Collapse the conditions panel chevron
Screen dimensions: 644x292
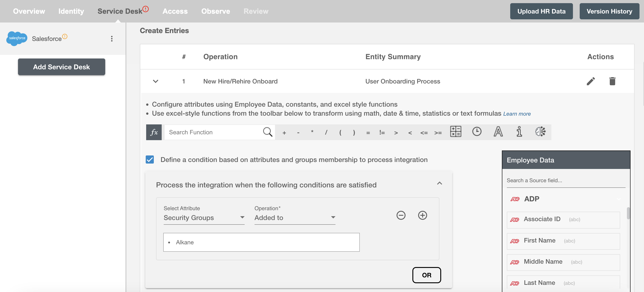click(x=440, y=183)
